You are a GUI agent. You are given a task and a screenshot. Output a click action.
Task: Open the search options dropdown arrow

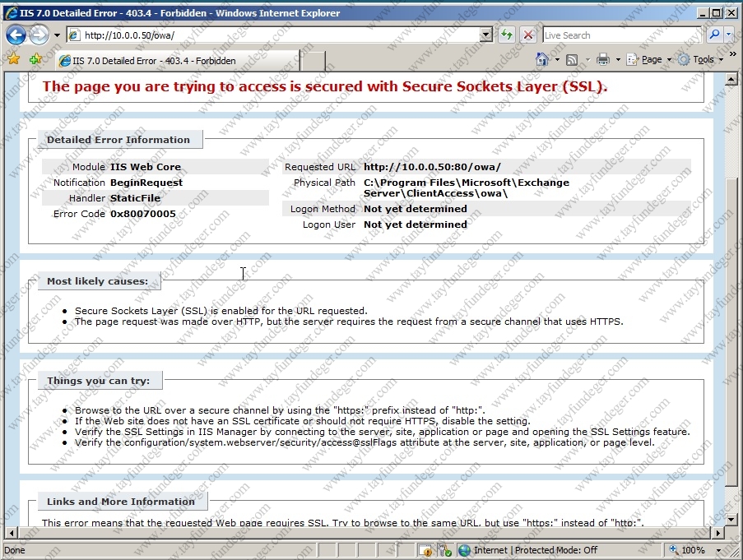coord(729,35)
